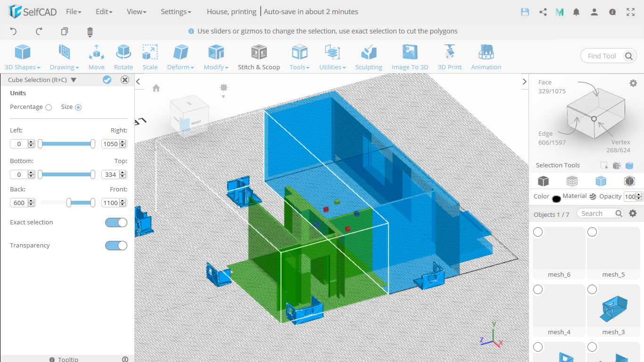Open the Image To 3D tool

[410, 57]
